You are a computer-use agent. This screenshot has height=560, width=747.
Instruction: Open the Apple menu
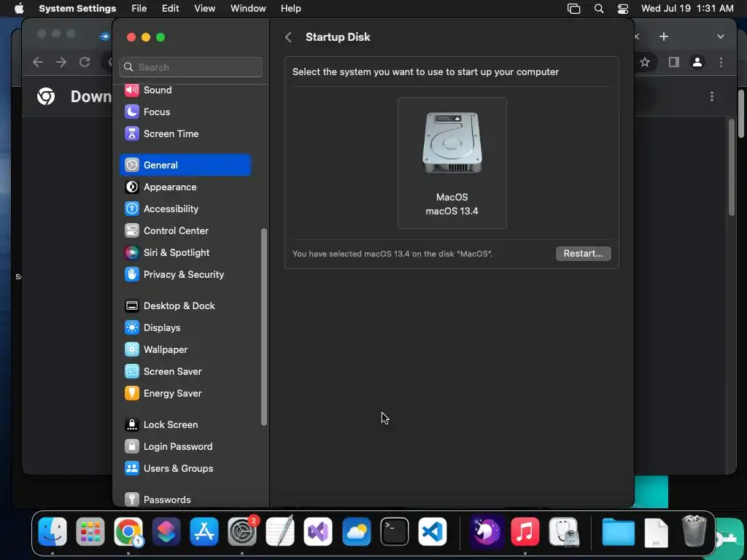[x=18, y=9]
